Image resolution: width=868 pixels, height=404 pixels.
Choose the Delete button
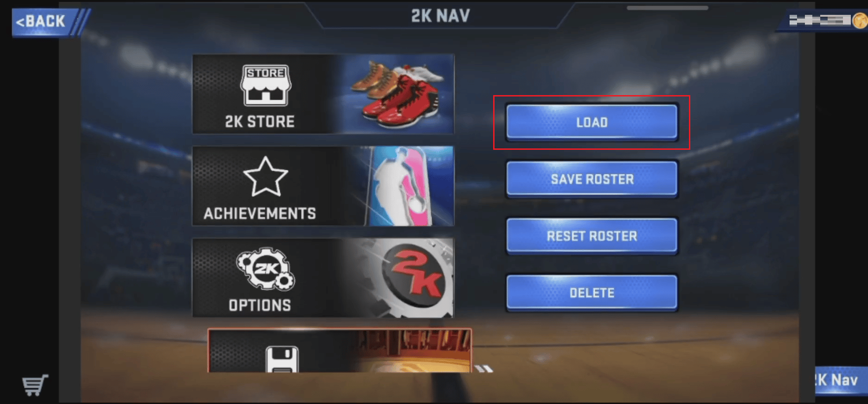pyautogui.click(x=592, y=293)
